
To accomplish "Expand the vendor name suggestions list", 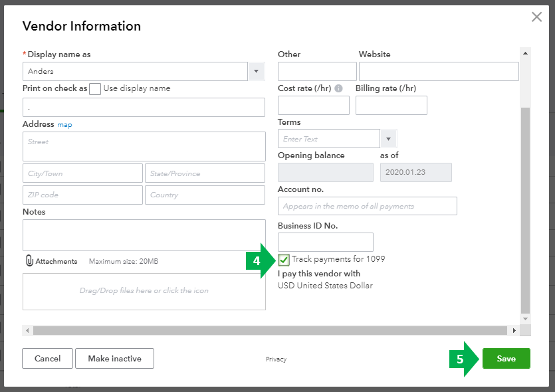I will [x=256, y=71].
